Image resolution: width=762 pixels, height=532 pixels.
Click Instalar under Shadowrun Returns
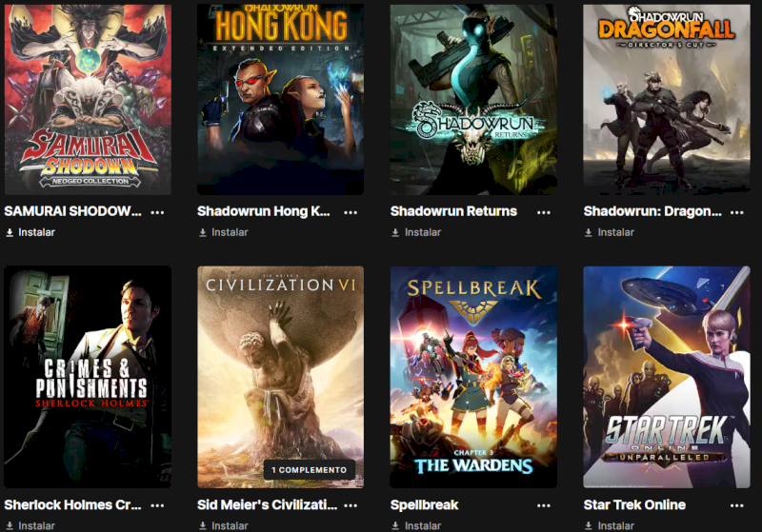(416, 232)
